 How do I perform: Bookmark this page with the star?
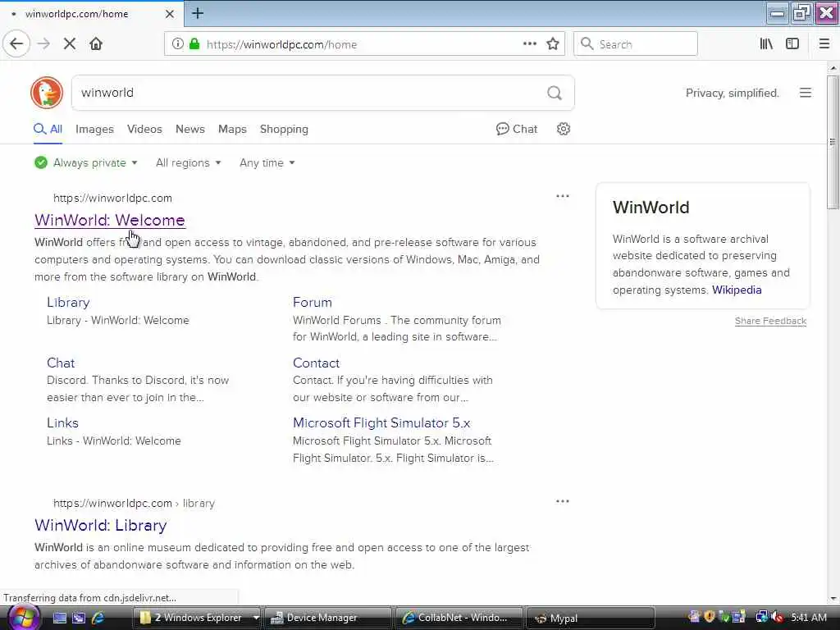(553, 44)
